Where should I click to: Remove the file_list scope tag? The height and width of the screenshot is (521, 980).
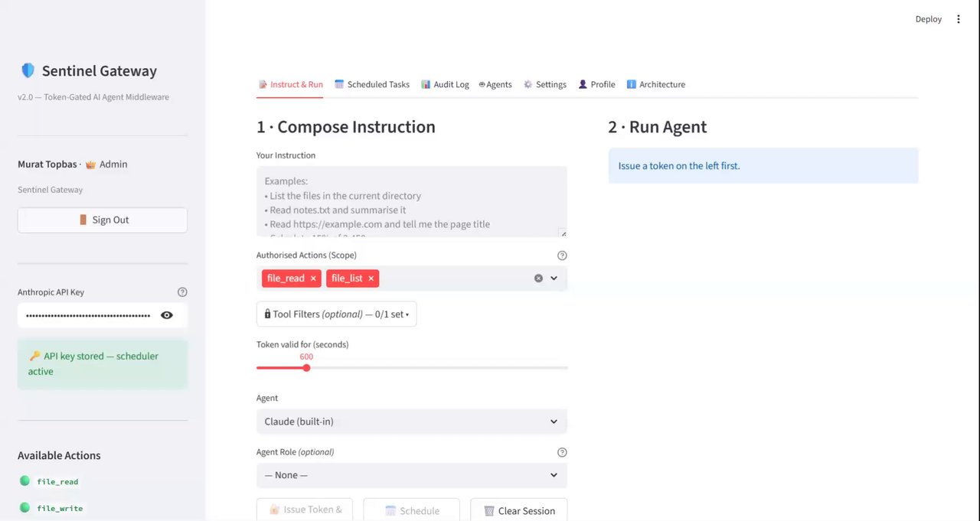click(x=371, y=278)
